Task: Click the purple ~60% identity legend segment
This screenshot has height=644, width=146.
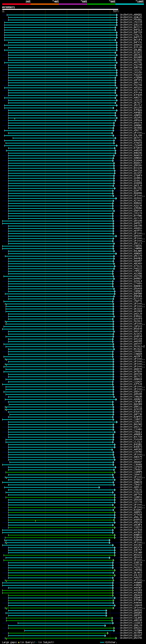Action: pos(73,4)
